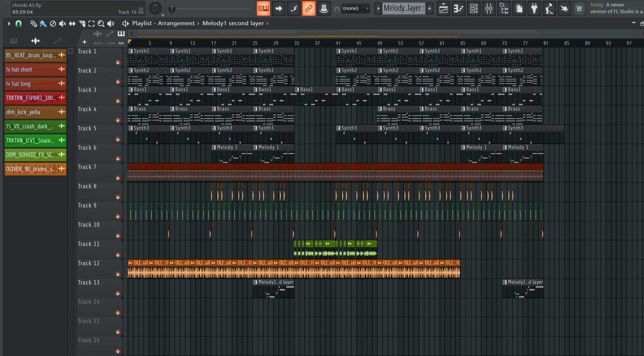Image resolution: width=644 pixels, height=356 pixels.
Task: Select the Slip double-arrow tool
Action: click(72, 23)
